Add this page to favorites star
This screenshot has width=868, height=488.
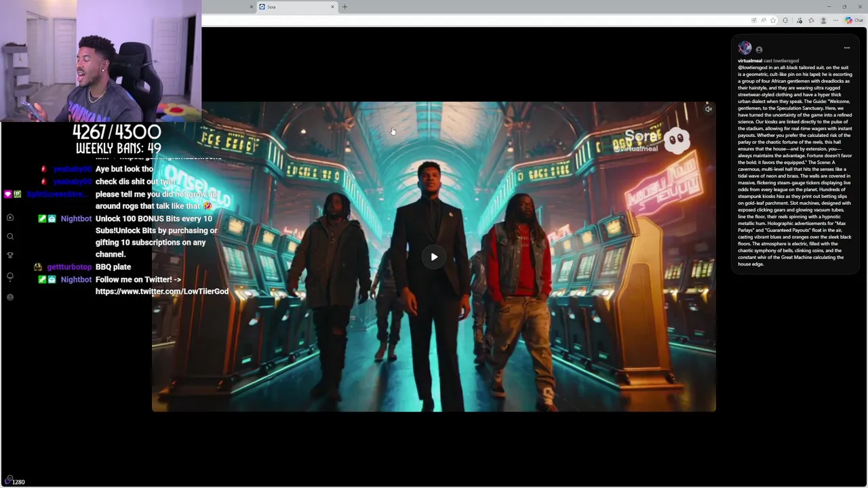[773, 20]
